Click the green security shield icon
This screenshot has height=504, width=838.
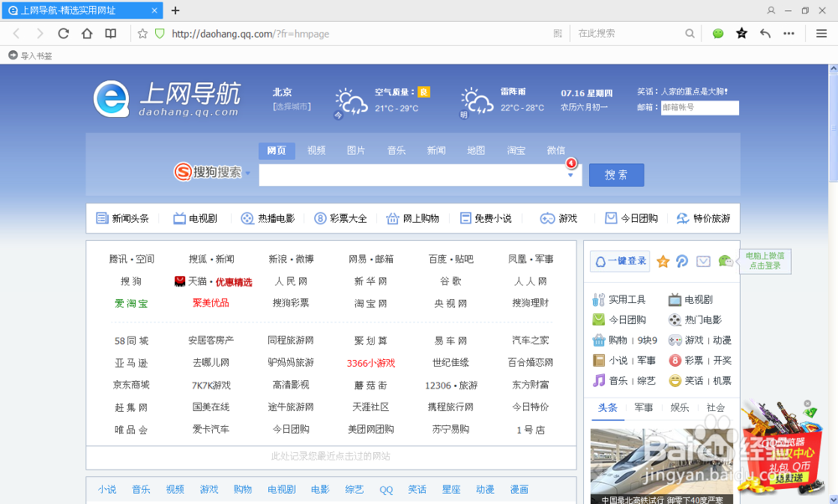click(x=159, y=33)
